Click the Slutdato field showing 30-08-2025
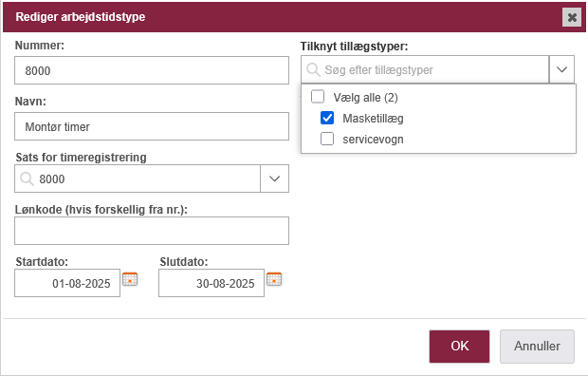Viewport: 588px width, 376px height. [x=211, y=283]
